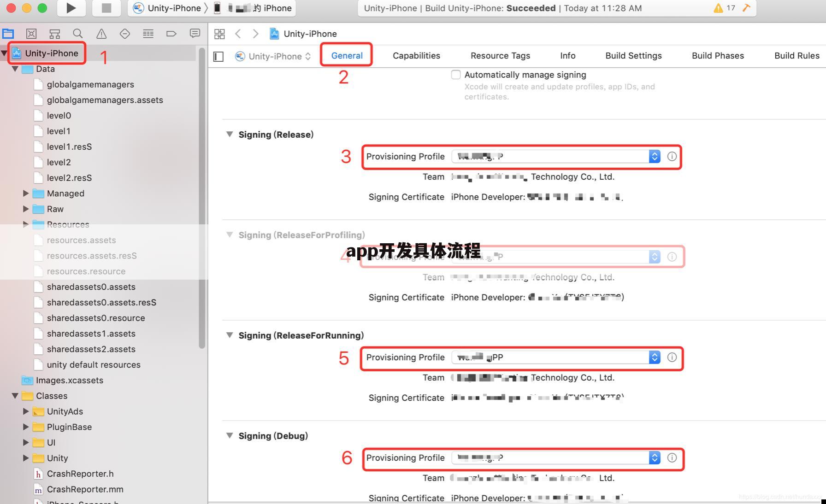Click the Unity-iPhone breadcrumb in jump bar
The image size is (826, 504).
303,34
